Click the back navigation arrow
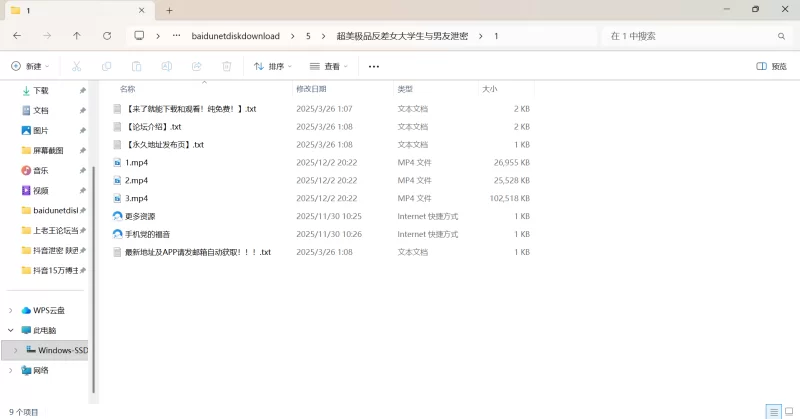Image resolution: width=800 pixels, height=419 pixels. 17,36
